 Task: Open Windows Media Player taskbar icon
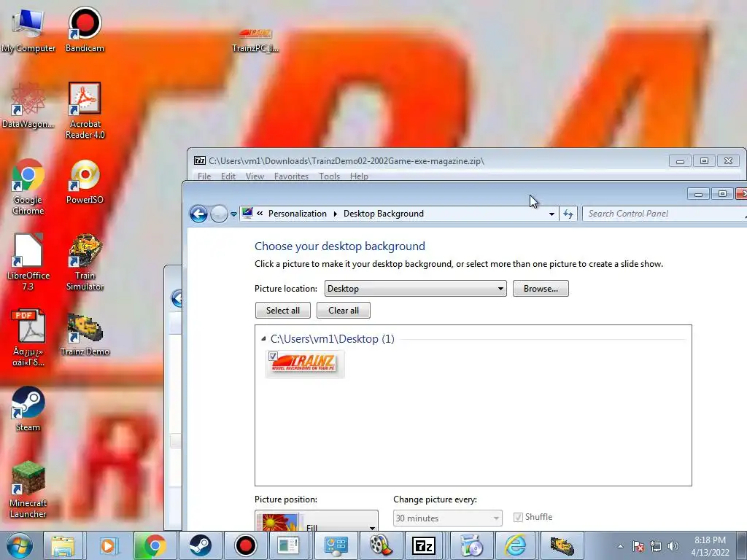click(x=108, y=545)
